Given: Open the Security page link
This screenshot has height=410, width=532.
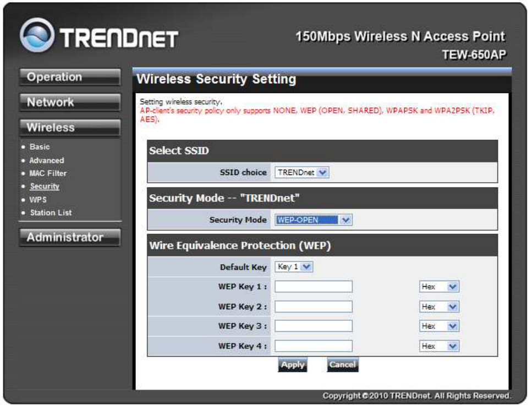Looking at the screenshot, I should coord(45,187).
